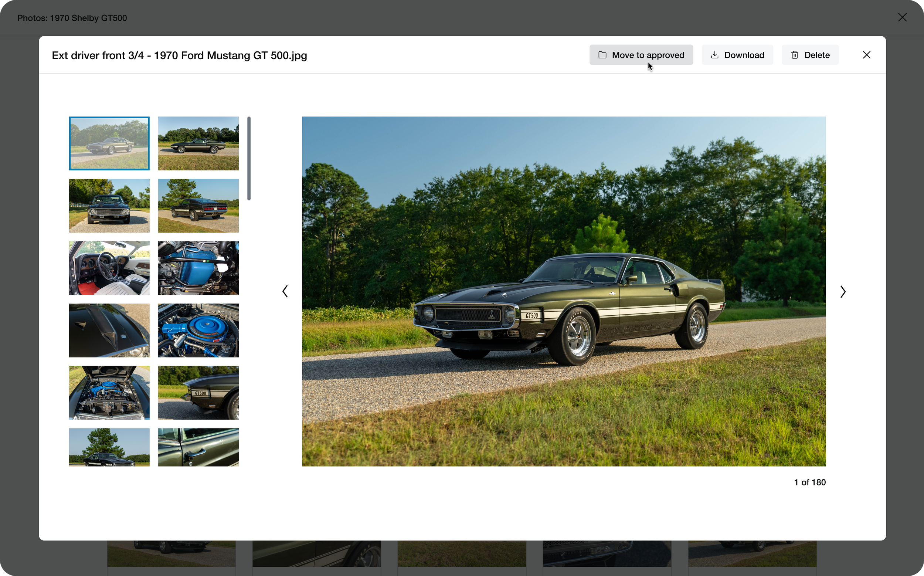Screen dimensions: 924x576
Task: Close the Photos: 1970 Shelby GT500 window
Action: (x=902, y=17)
